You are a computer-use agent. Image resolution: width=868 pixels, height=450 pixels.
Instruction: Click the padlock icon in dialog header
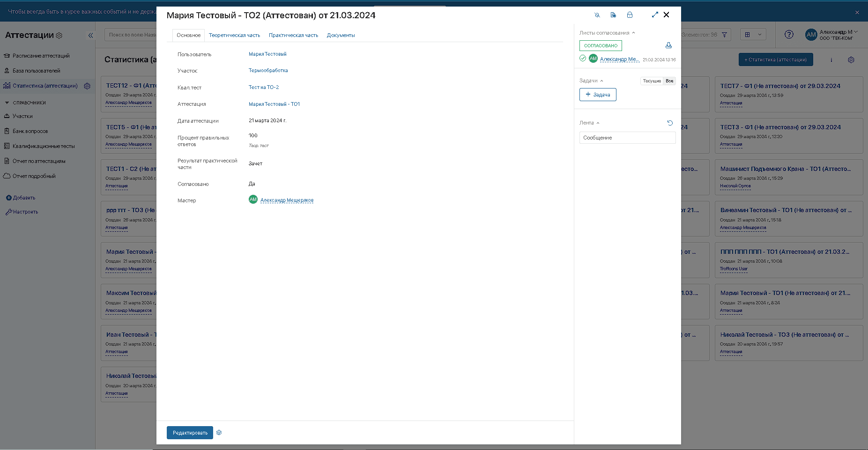click(x=630, y=15)
